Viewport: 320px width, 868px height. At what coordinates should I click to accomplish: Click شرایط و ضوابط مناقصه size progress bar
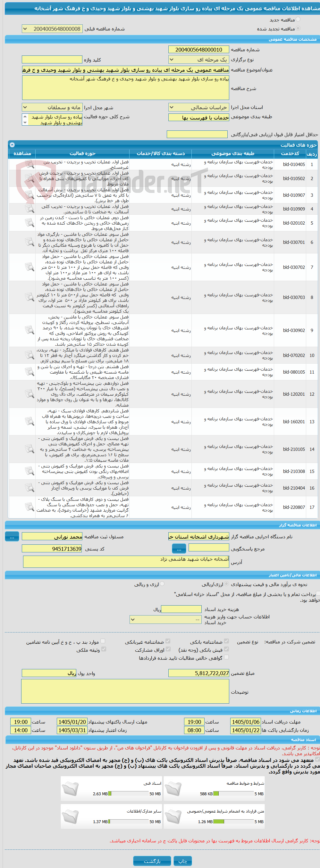coord(234,794)
